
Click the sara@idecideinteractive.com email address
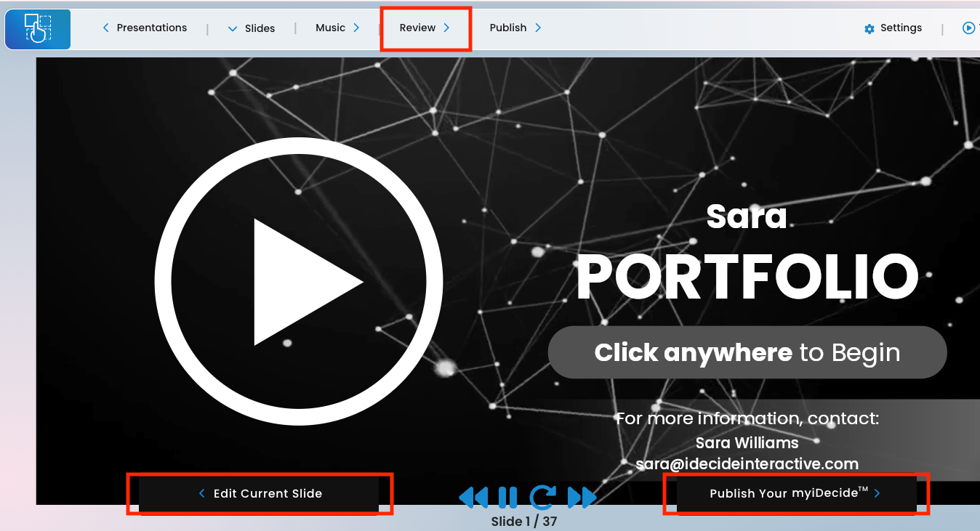747,464
